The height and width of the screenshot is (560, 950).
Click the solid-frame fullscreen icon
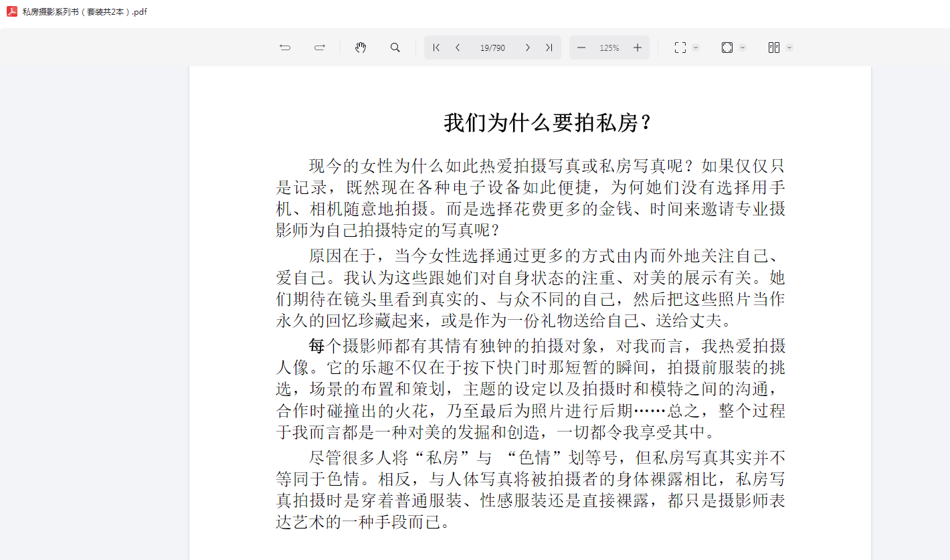point(727,48)
